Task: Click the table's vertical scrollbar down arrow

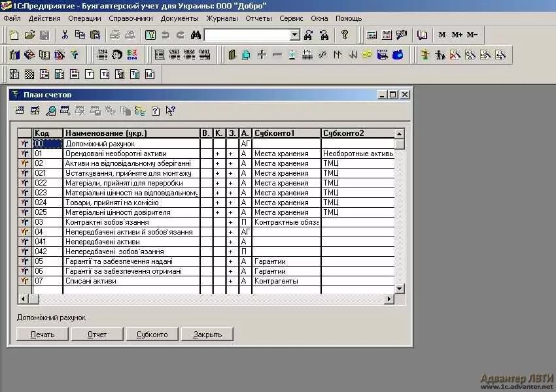Action: (x=399, y=289)
